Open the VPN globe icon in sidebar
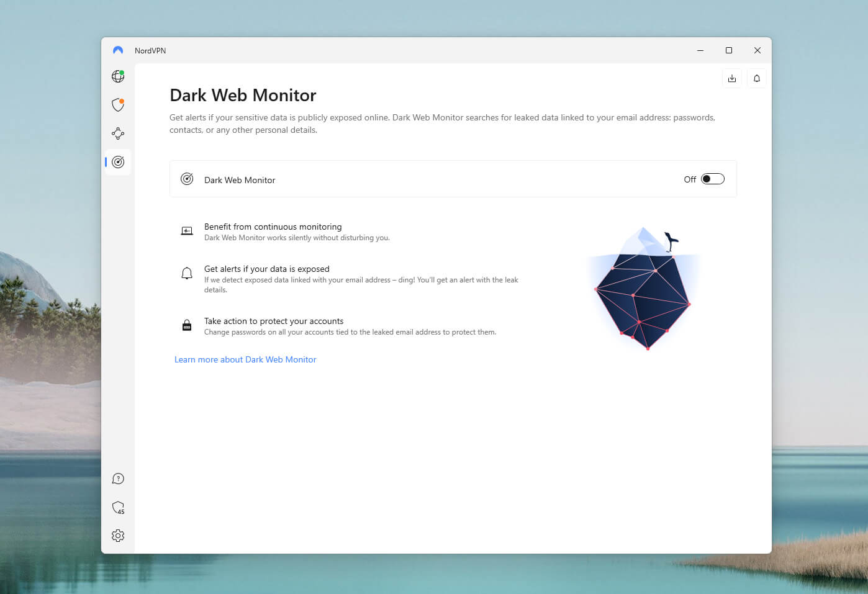This screenshot has height=594, width=868. pos(118,76)
